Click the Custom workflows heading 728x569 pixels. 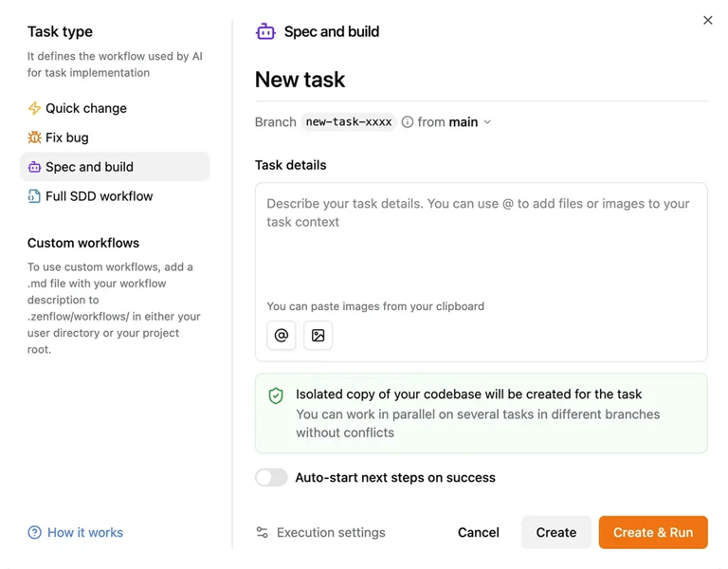[83, 243]
